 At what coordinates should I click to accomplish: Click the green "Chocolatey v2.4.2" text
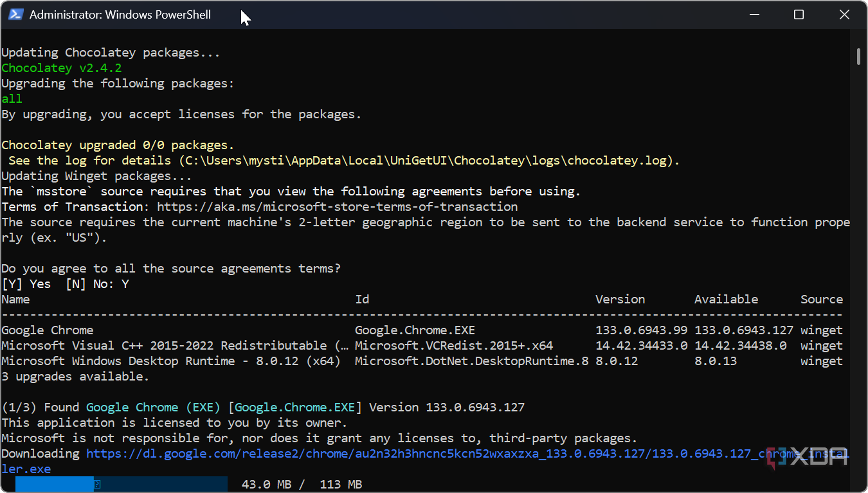61,67
